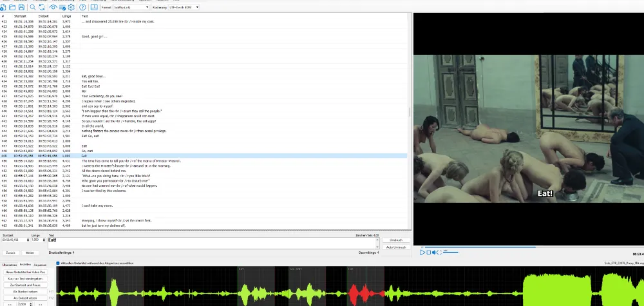Image resolution: width=644 pixels, height=306 pixels.
Task: Click the Auto Umbruch button
Action: coord(395,247)
